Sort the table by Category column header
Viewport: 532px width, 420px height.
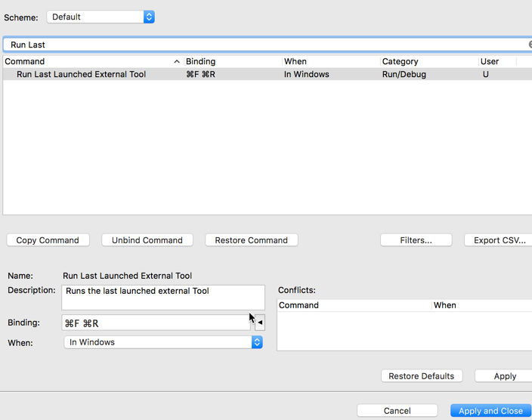[428, 61]
